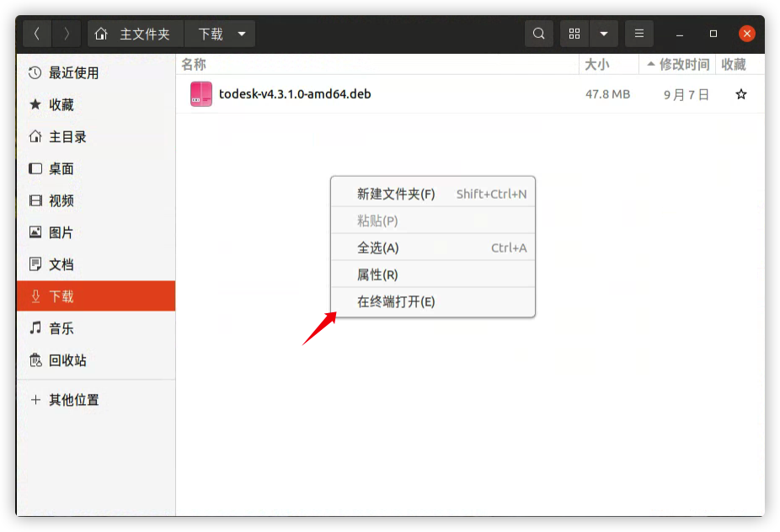
Task: Open 回收站 trash in sidebar
Action: tap(67, 360)
